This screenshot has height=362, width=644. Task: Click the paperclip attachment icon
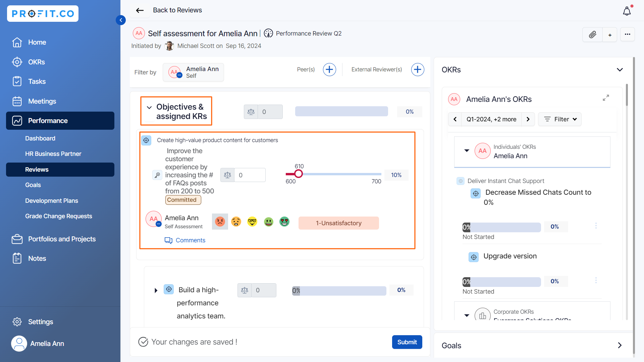pos(592,35)
